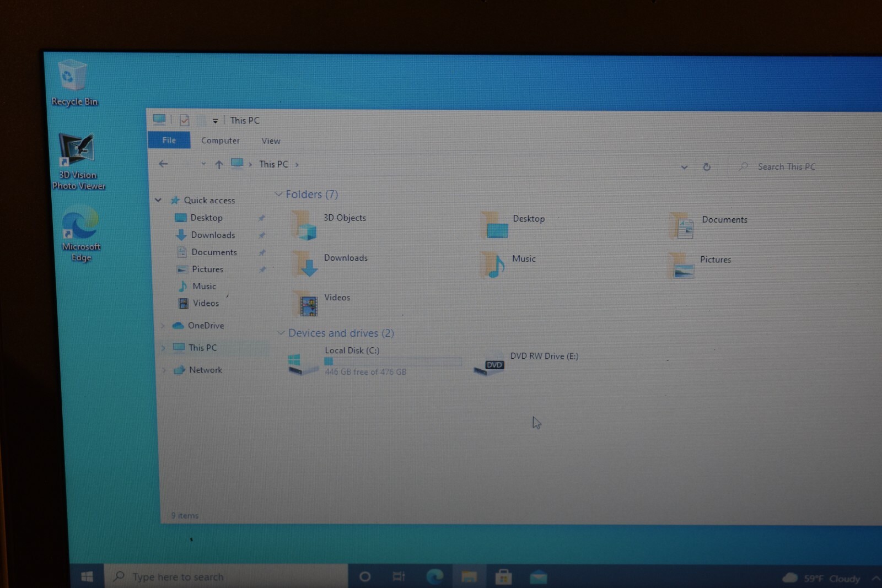The height and width of the screenshot is (588, 882).
Task: Switch to the Computer ribbon tab
Action: (x=220, y=141)
